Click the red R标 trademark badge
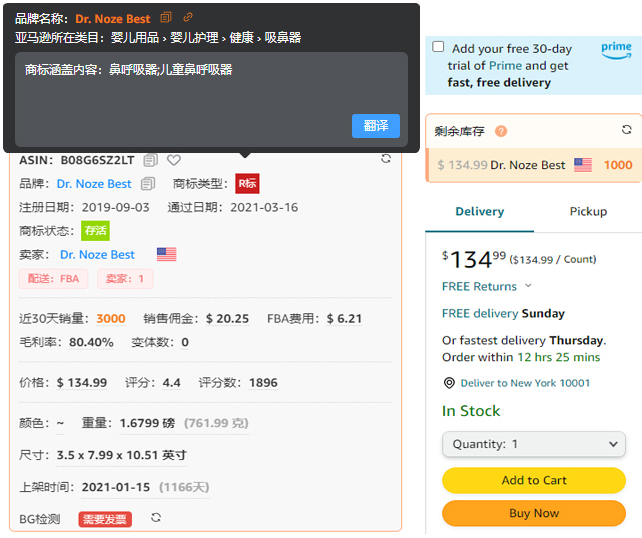642x538 pixels. click(x=247, y=183)
